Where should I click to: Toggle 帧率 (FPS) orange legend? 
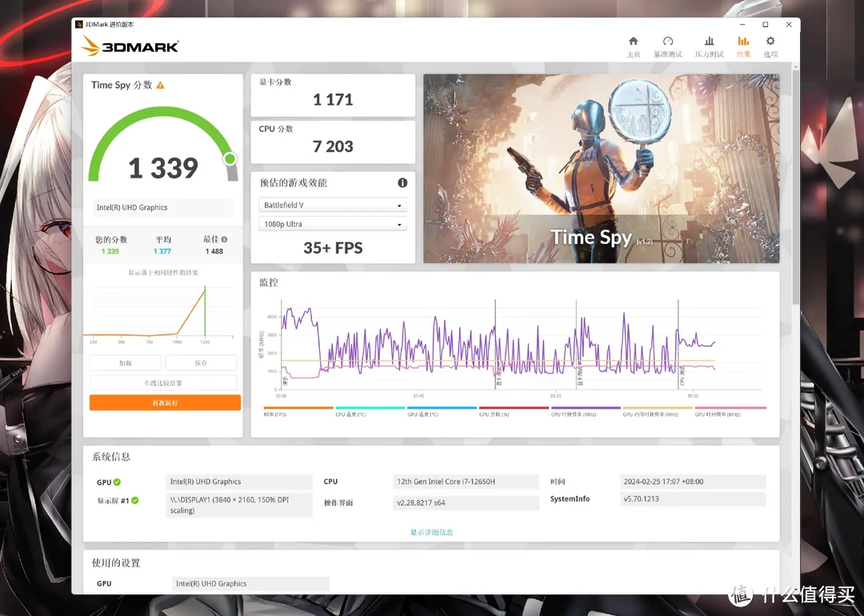[x=298, y=411]
